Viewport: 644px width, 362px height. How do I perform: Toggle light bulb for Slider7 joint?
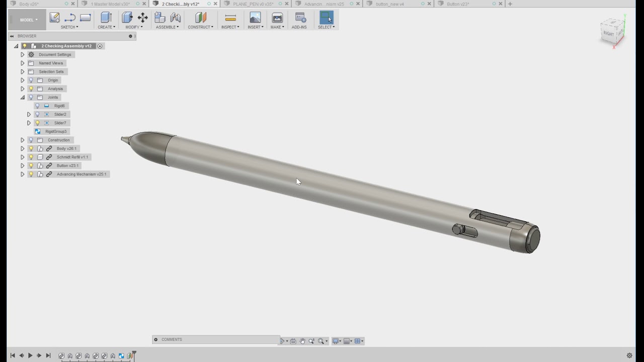pos(37,123)
